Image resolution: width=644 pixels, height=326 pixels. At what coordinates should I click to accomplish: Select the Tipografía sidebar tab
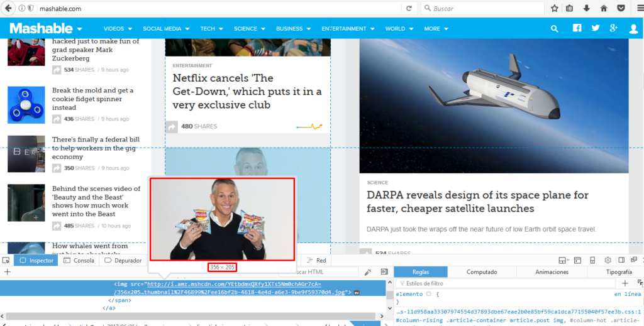coord(619,272)
